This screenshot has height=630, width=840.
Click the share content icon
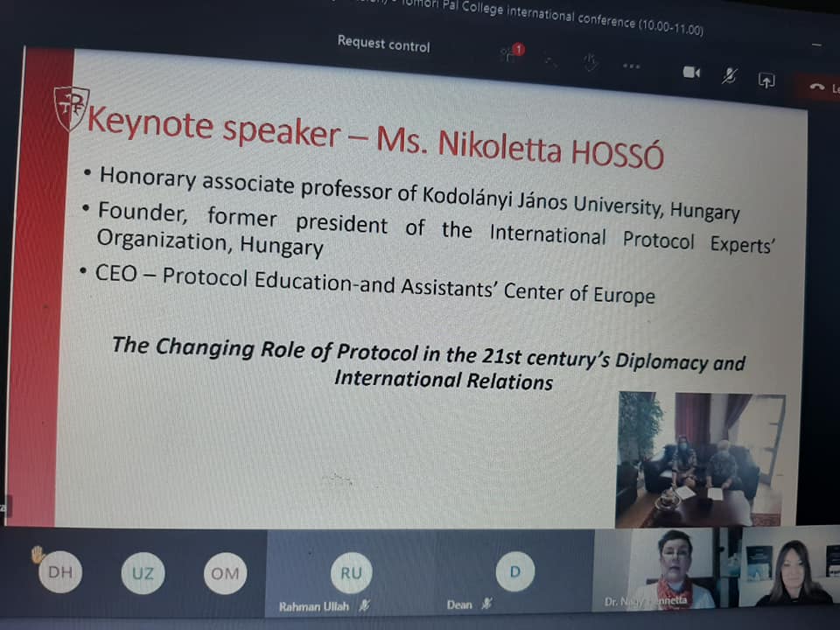coord(766,80)
